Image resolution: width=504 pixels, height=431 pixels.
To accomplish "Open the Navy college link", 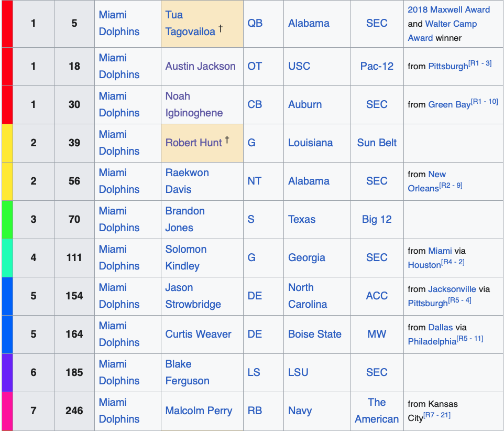I will pos(300,411).
